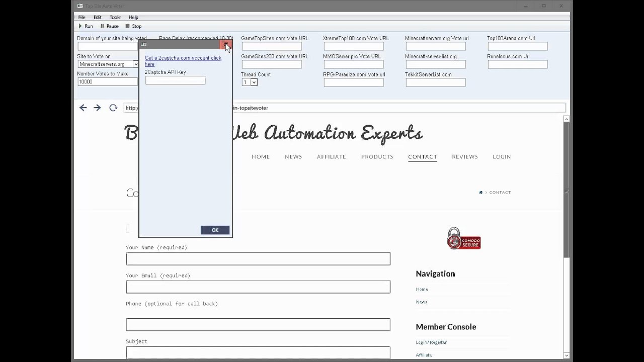The height and width of the screenshot is (362, 644).
Task: Expand the Thread Count dropdown
Action: pyautogui.click(x=254, y=82)
